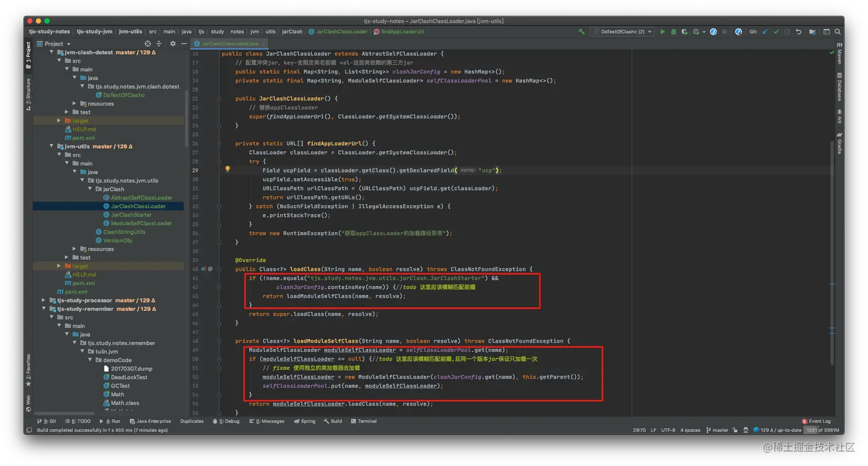Open the 4: Run tool window tab
Image resolution: width=868 pixels, height=466 pixels.
coord(109,421)
